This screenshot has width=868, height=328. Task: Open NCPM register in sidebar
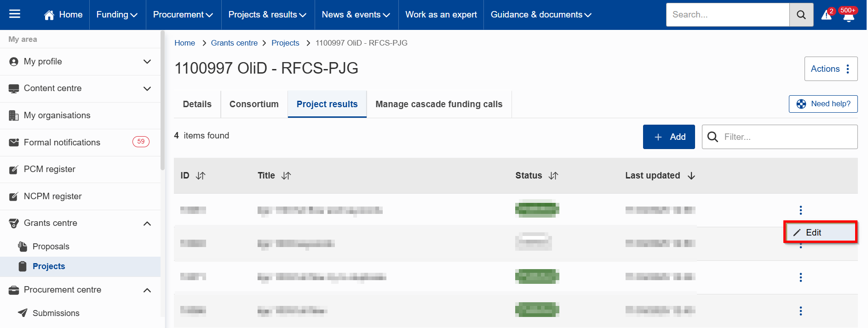tap(80, 196)
